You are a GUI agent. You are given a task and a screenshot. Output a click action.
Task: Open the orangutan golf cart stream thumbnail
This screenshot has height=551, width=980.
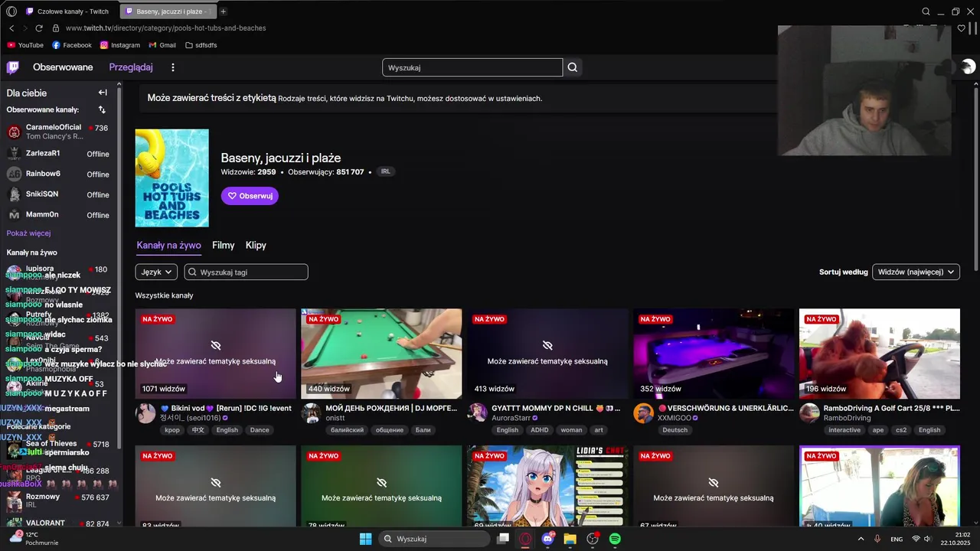[x=880, y=354]
